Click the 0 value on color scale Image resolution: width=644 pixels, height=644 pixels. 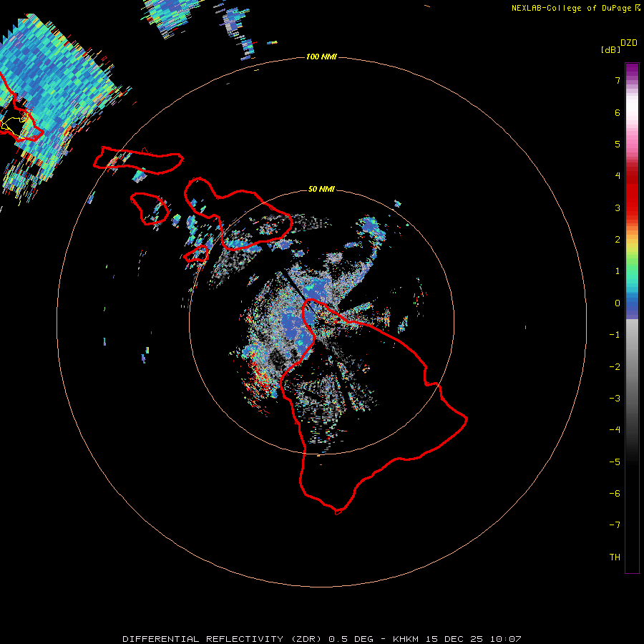(618, 303)
